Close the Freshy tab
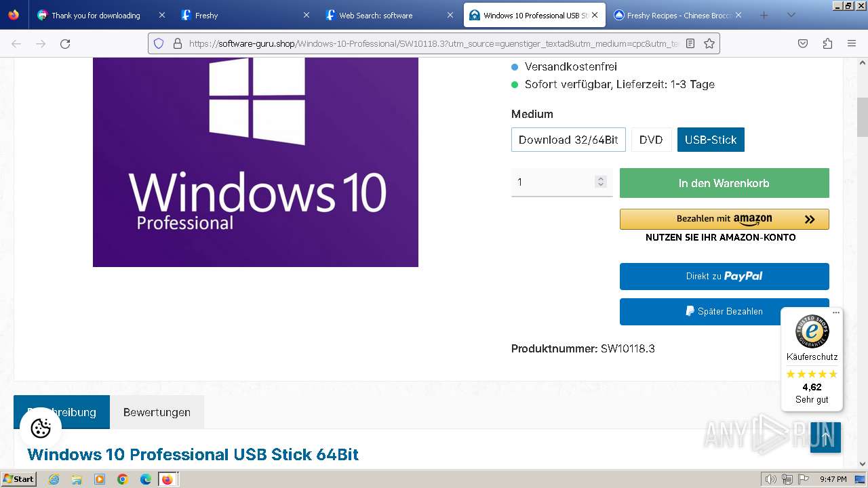868x488 pixels. click(x=306, y=15)
